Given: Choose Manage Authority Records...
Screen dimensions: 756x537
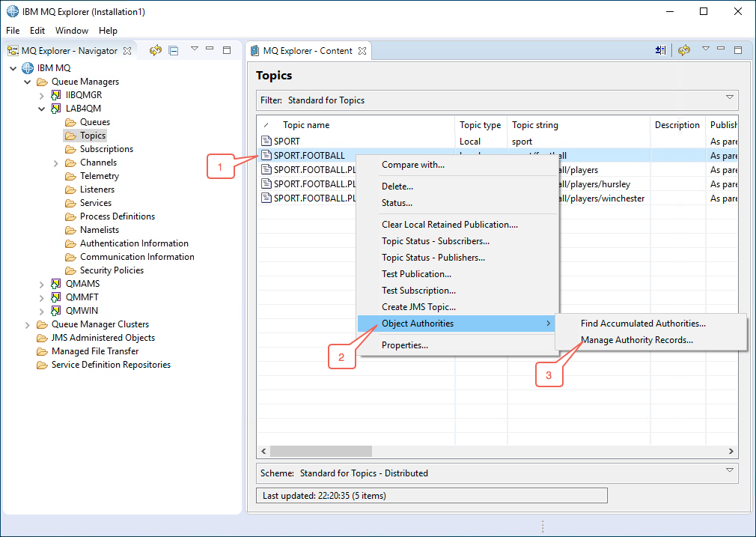Looking at the screenshot, I should pyautogui.click(x=651, y=340).
